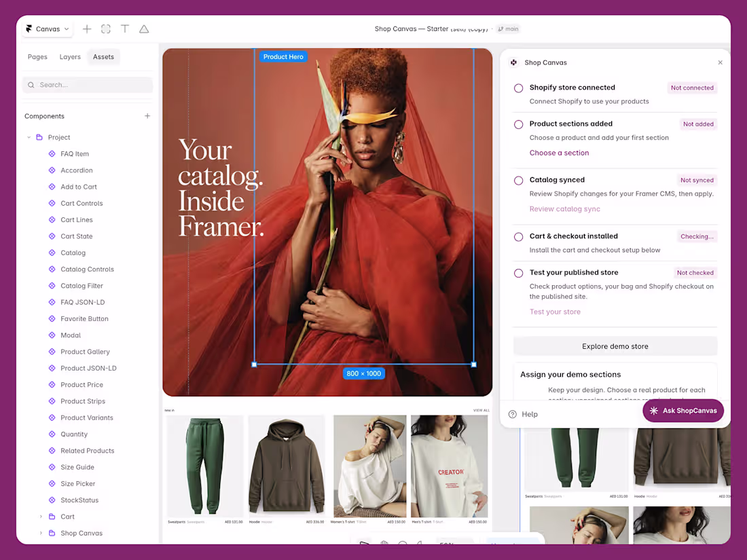
Task: Click the Catalog component icon
Action: tap(52, 253)
